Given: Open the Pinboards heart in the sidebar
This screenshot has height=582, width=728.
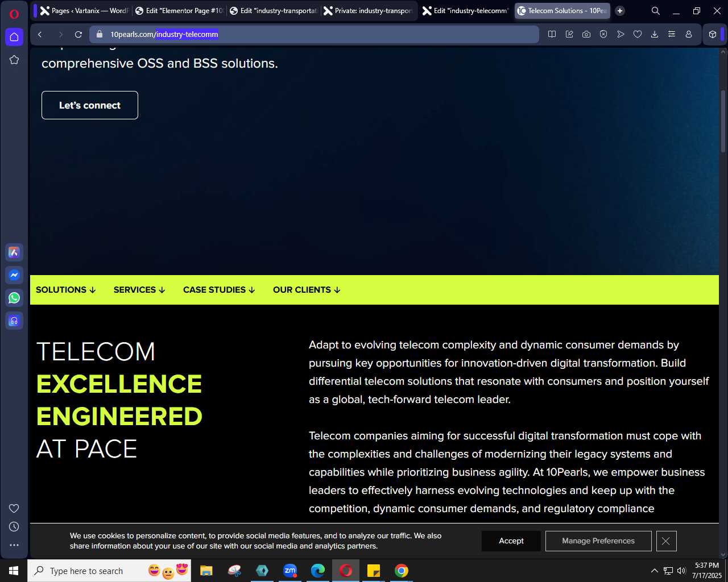Looking at the screenshot, I should pos(14,508).
